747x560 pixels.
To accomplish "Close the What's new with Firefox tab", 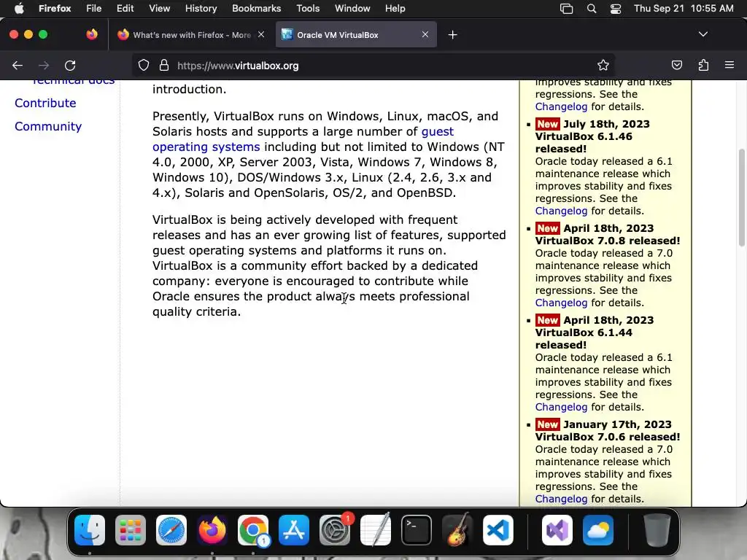I will (x=261, y=34).
